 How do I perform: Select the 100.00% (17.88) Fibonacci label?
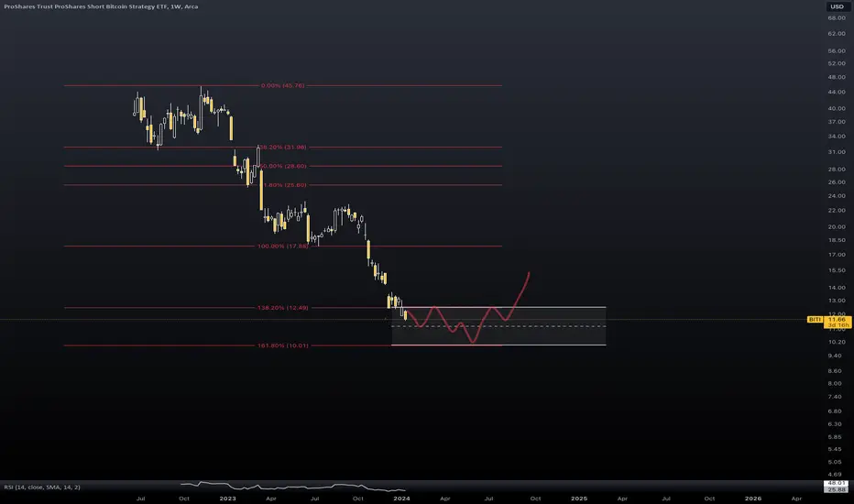282,247
